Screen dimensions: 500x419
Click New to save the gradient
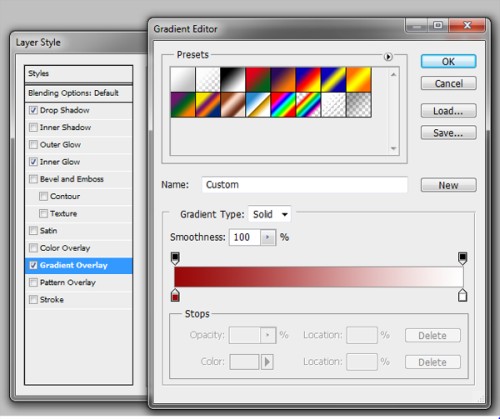[448, 185]
